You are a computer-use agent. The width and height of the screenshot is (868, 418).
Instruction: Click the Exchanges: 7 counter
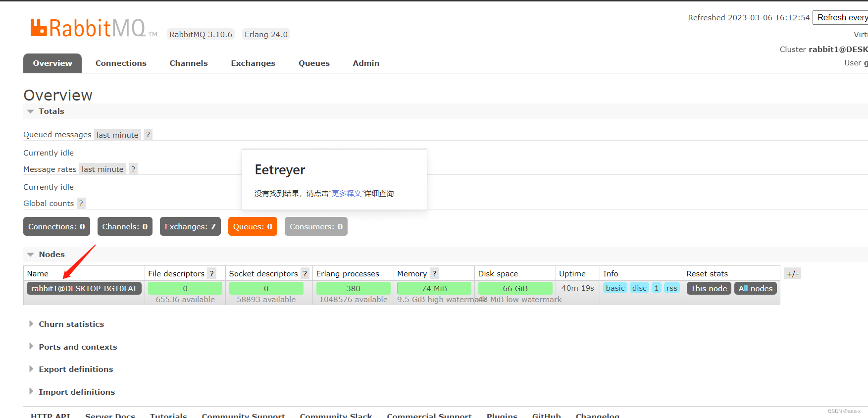click(x=190, y=226)
